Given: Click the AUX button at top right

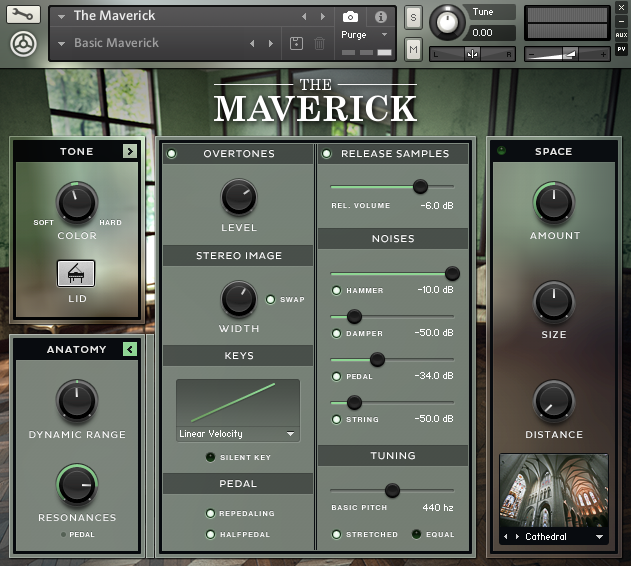Looking at the screenshot, I should [x=621, y=35].
